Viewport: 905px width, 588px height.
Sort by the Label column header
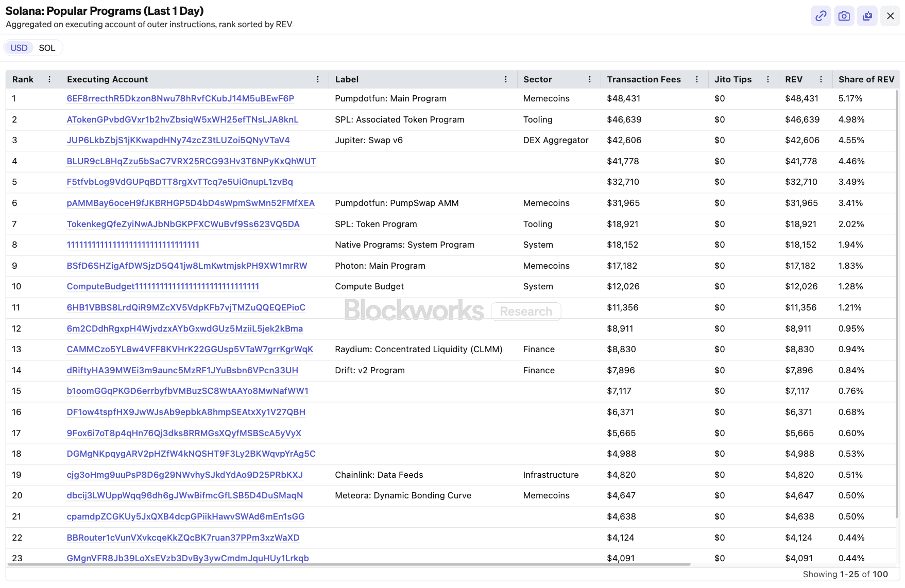(347, 79)
